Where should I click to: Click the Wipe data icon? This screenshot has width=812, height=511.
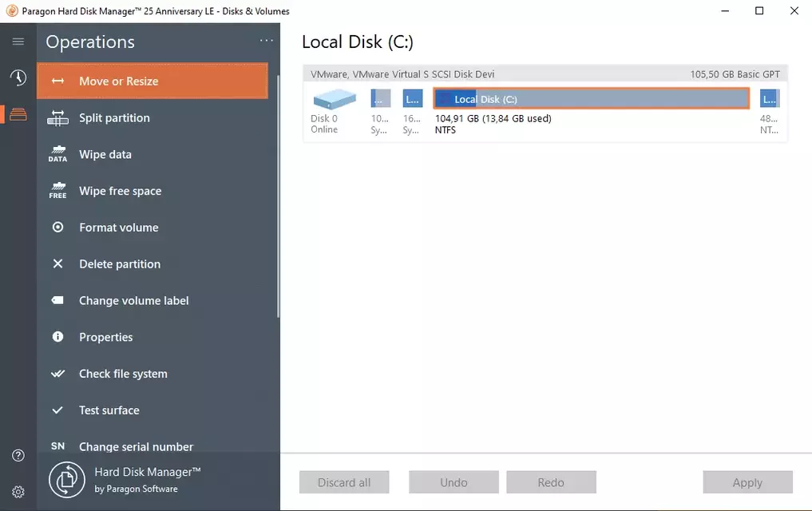(x=57, y=154)
